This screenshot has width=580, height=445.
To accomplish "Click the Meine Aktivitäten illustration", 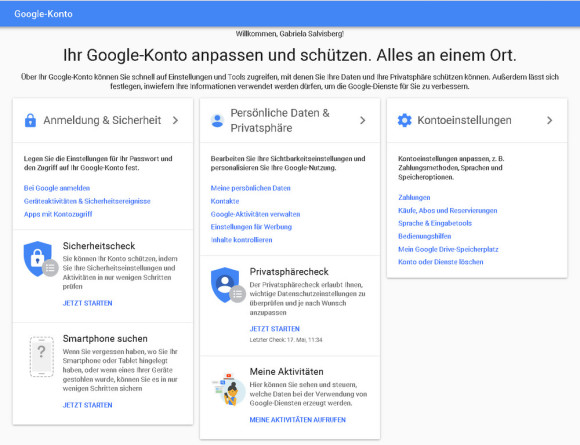I will [228, 390].
